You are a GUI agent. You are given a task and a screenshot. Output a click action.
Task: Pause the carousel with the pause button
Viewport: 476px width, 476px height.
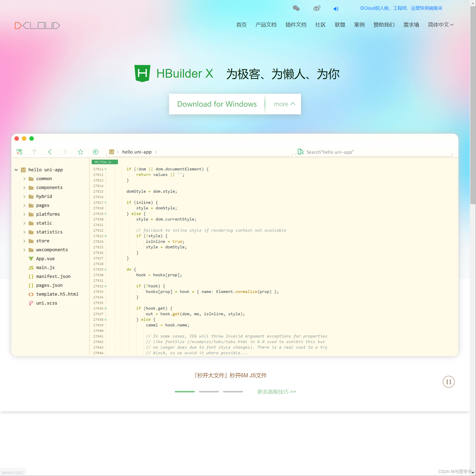(448, 382)
